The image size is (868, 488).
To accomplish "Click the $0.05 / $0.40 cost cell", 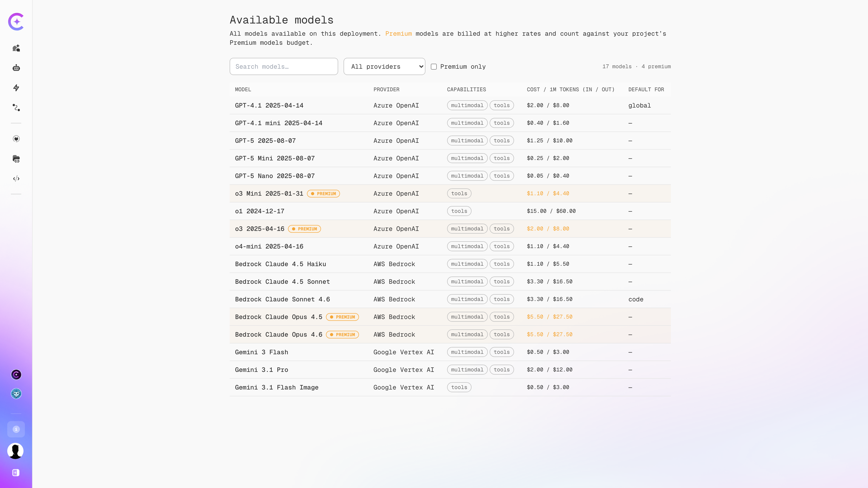I will (x=548, y=176).
